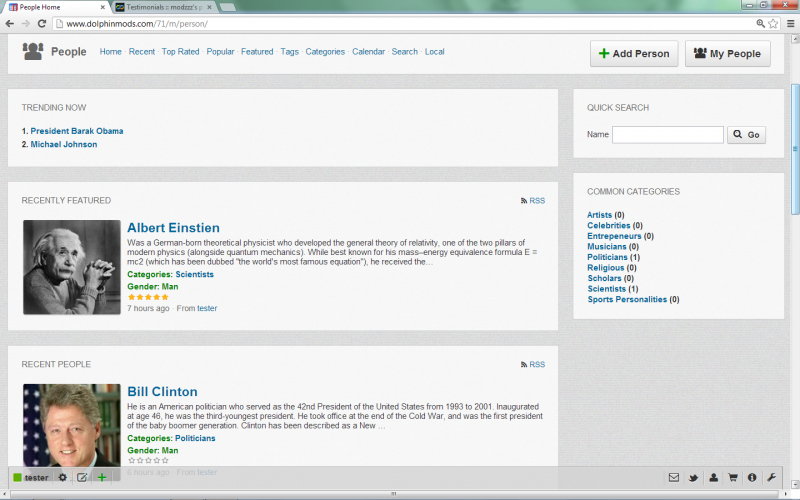Click the edit pencil icon in bottom bar
800x500 pixels.
click(82, 478)
